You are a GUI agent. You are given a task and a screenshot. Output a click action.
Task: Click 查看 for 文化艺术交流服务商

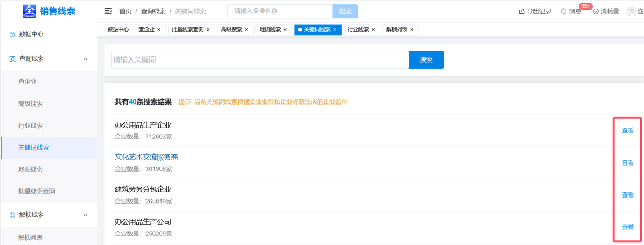[x=628, y=163]
